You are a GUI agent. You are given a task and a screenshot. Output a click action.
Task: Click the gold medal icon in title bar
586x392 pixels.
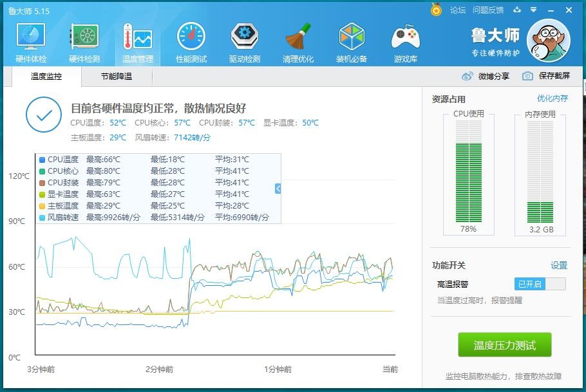click(x=436, y=10)
